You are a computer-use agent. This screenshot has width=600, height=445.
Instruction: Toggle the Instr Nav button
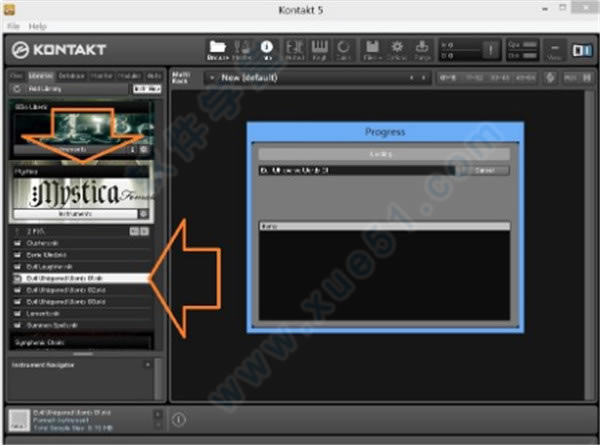click(x=147, y=89)
